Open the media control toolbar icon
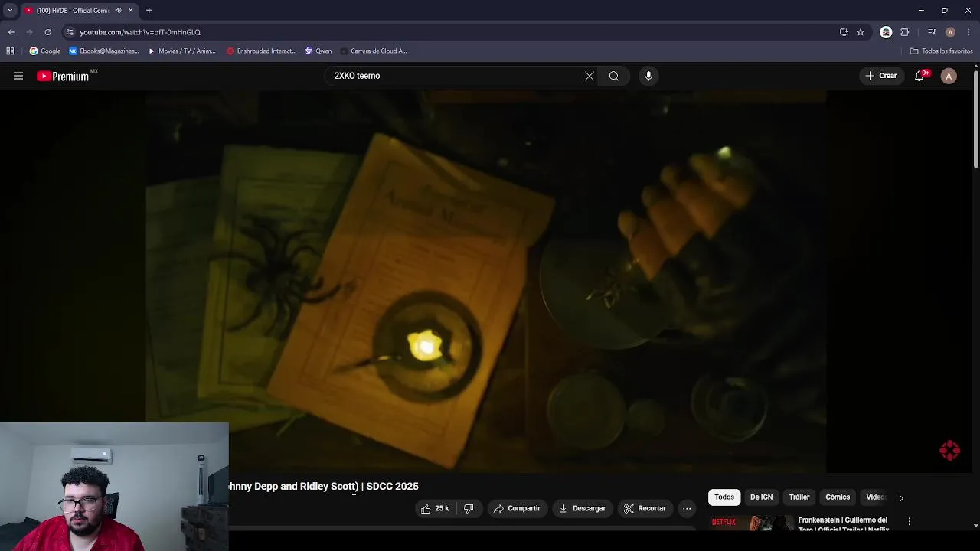 point(932,32)
